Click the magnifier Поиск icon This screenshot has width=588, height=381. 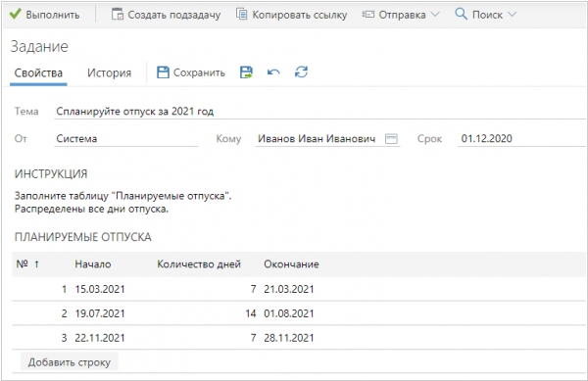click(x=461, y=14)
